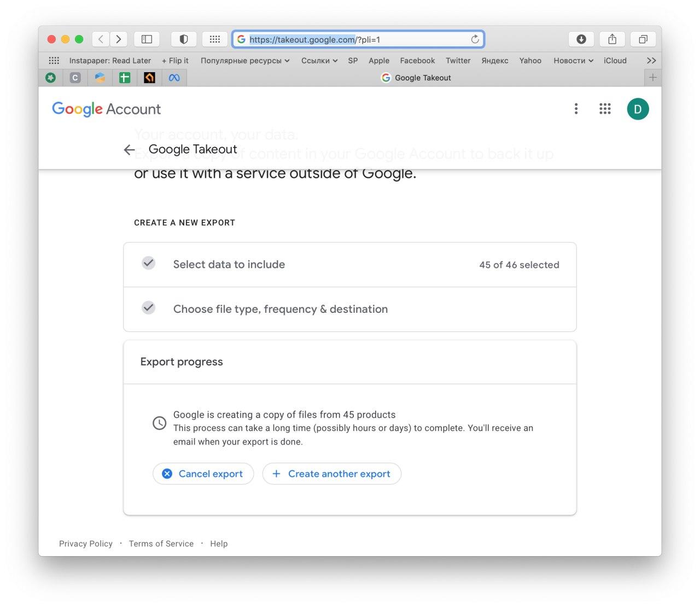The width and height of the screenshot is (700, 607).
Task: Open a new tab with plus button
Action: pyautogui.click(x=652, y=78)
